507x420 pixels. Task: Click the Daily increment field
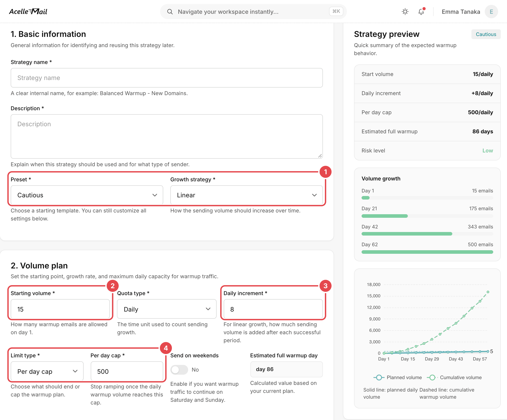point(273,309)
